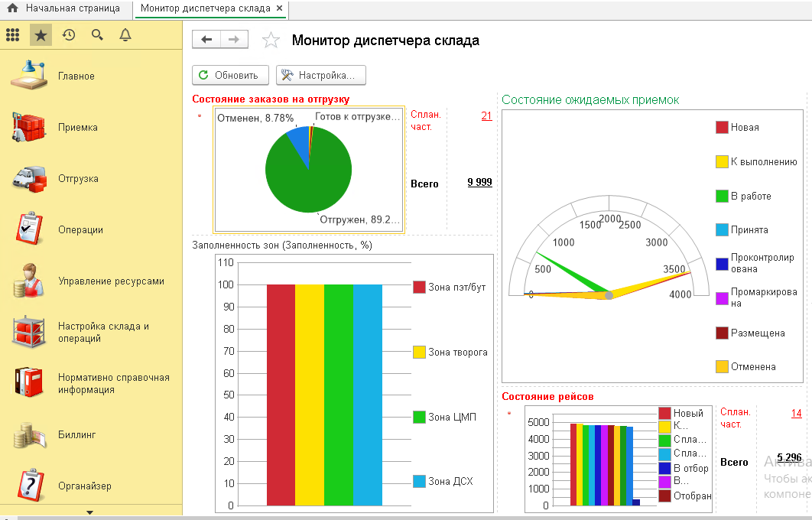Click the search magnifier icon

click(97, 34)
